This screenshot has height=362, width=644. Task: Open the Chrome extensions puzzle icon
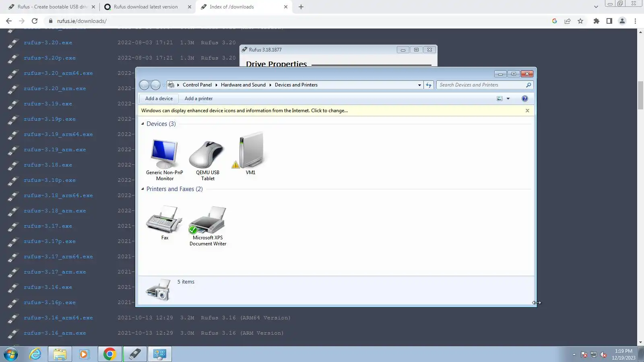597,21
